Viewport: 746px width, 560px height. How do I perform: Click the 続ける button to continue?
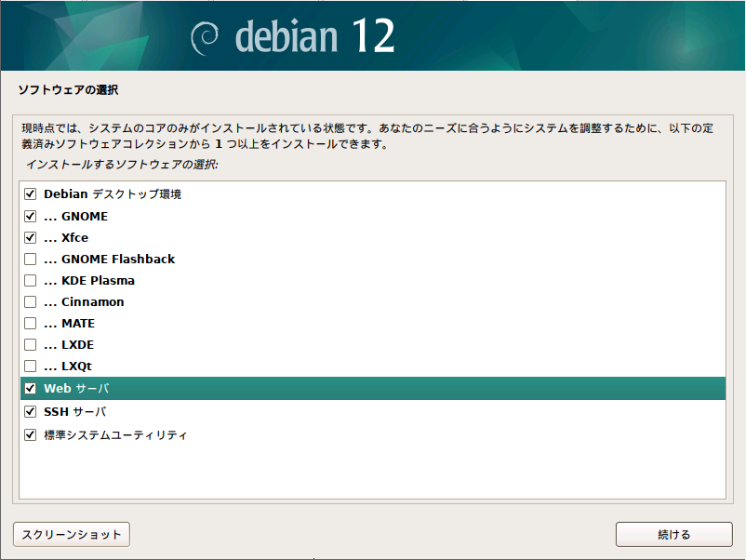click(x=673, y=534)
